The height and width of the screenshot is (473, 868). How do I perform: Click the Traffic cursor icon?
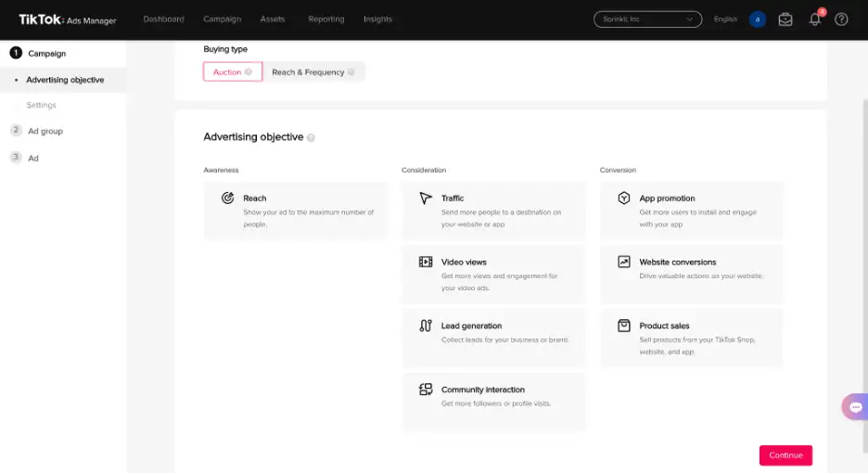(x=425, y=198)
